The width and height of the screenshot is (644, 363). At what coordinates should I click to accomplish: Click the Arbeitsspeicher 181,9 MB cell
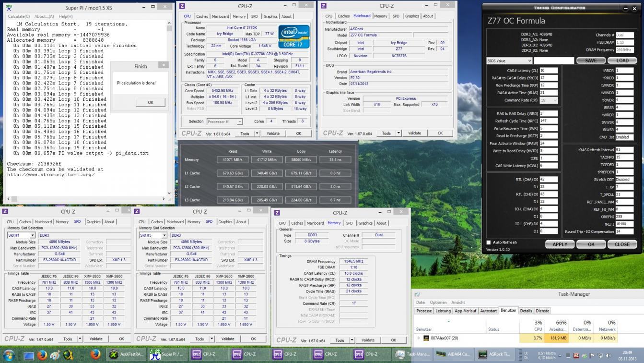point(556,338)
